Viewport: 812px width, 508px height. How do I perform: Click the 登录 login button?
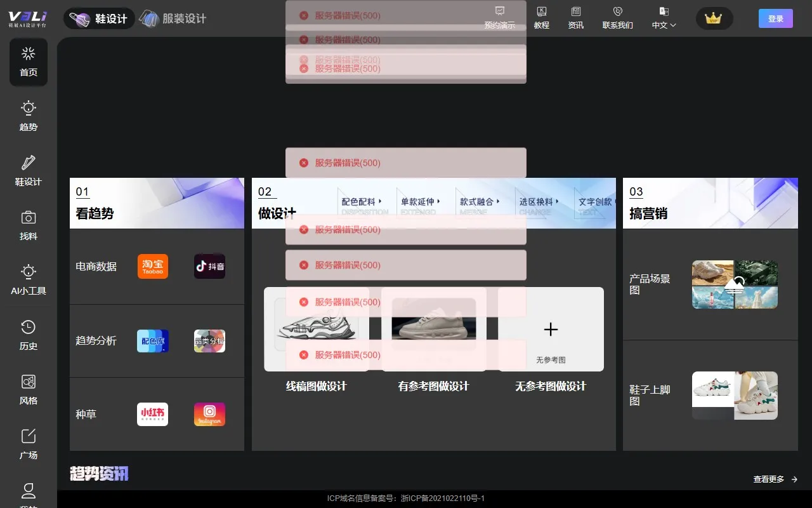pos(775,18)
